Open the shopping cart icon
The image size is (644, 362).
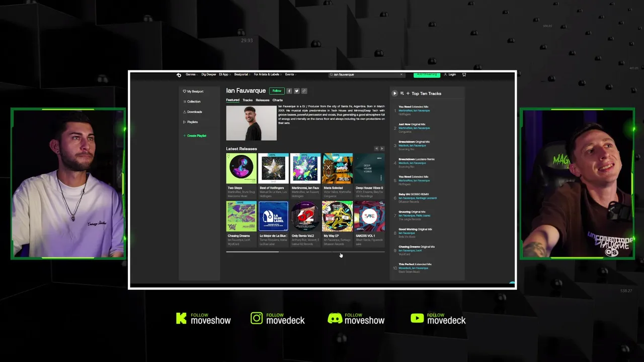(x=464, y=74)
